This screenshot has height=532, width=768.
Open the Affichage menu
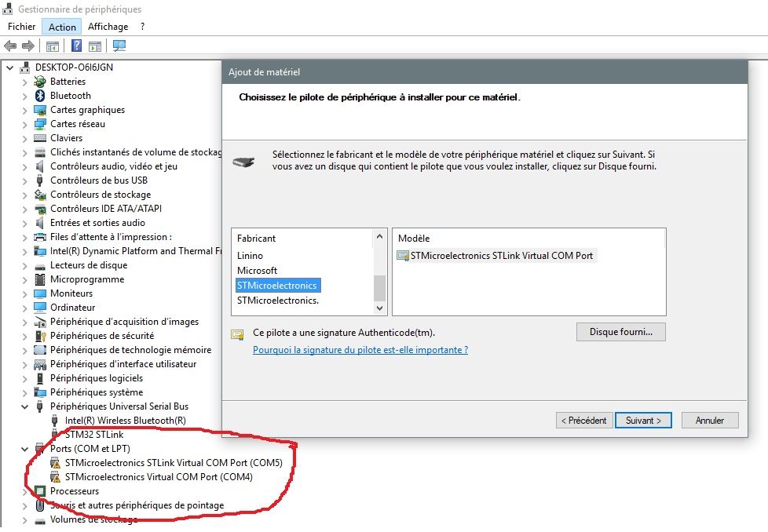(x=108, y=27)
